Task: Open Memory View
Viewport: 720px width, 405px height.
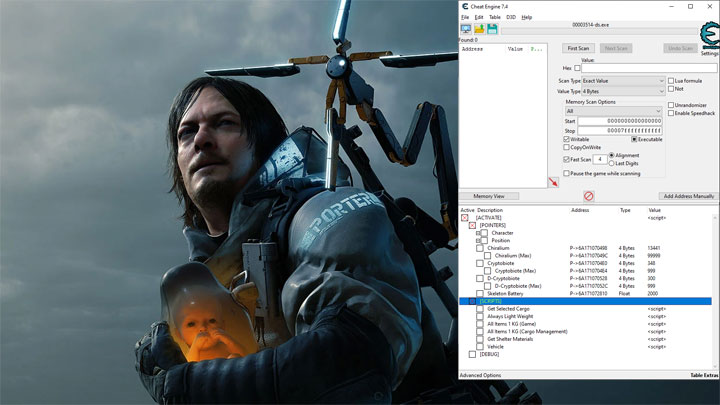Action: pos(489,196)
